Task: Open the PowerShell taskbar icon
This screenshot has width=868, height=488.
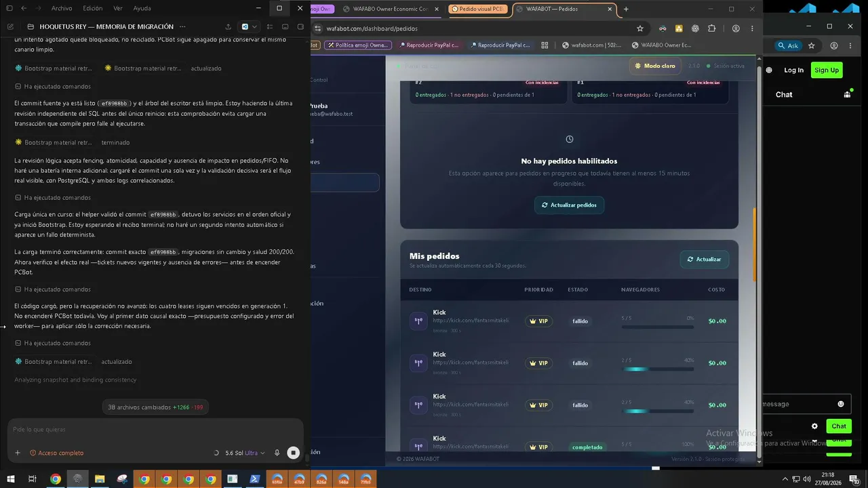Action: [x=255, y=479]
